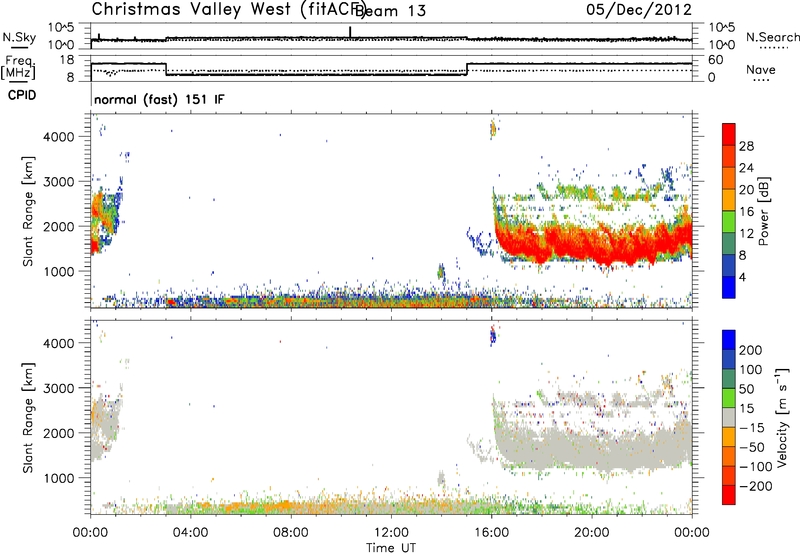Click the 20:00 time tick label
Screen dimensions: 800x554
pyautogui.click(x=591, y=533)
